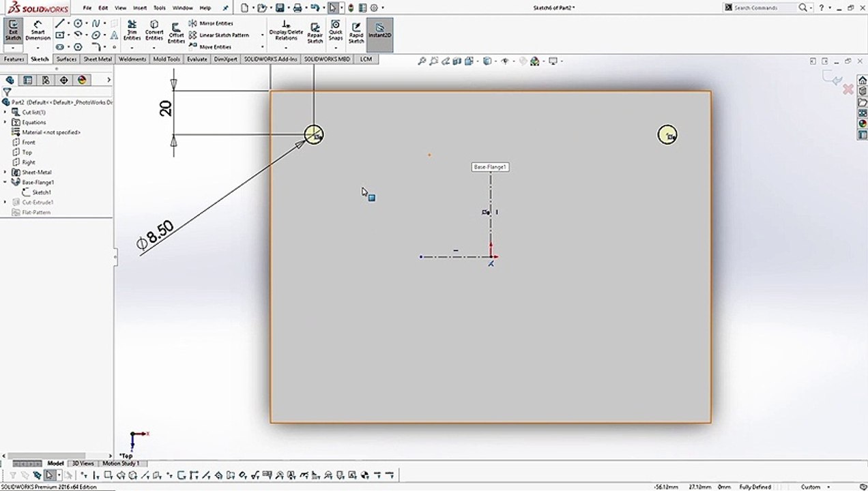This screenshot has width=868, height=491.
Task: Open the Options gear icon
Action: click(373, 8)
